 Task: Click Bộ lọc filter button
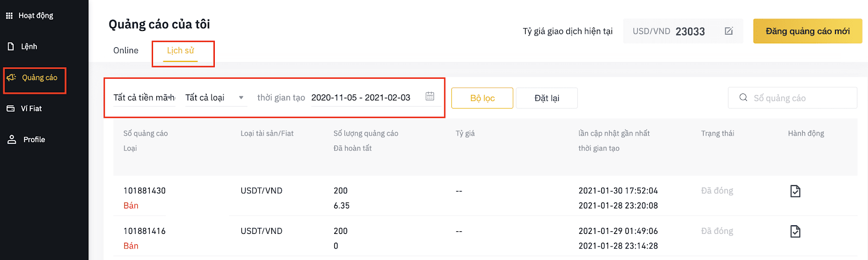[482, 98]
